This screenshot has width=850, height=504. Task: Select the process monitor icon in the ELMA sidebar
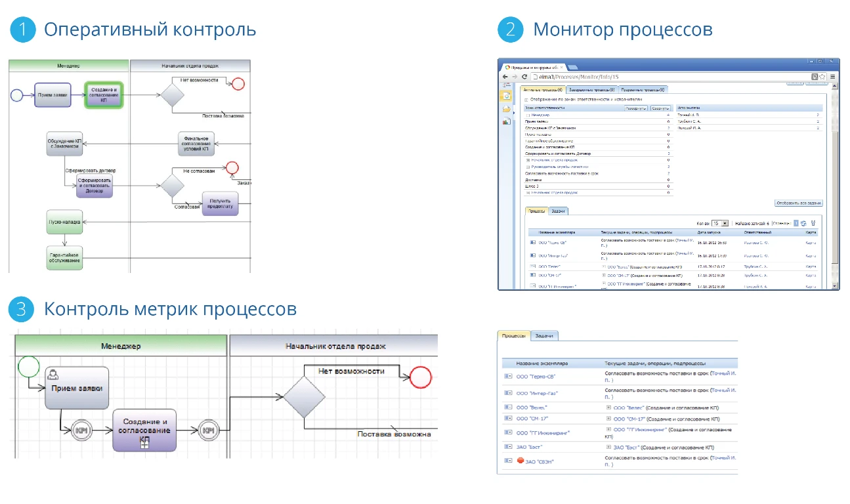(505, 94)
